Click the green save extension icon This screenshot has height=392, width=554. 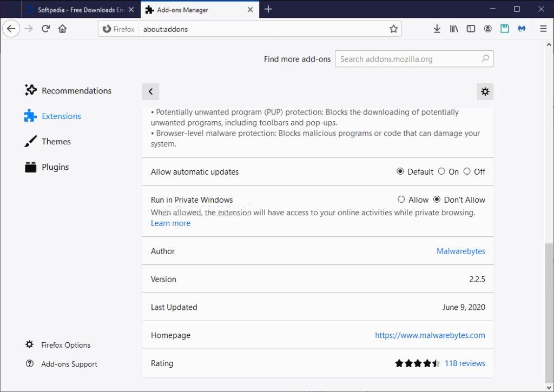coord(505,29)
